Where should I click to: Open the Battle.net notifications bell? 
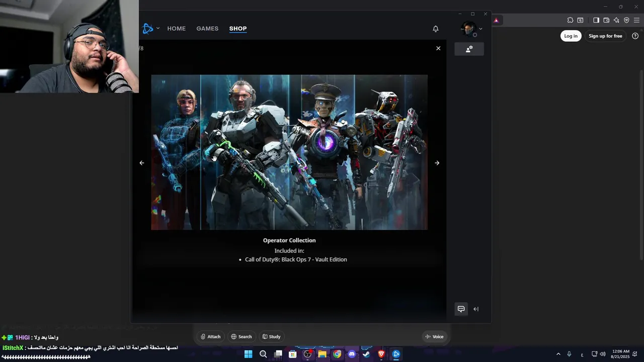(x=436, y=29)
